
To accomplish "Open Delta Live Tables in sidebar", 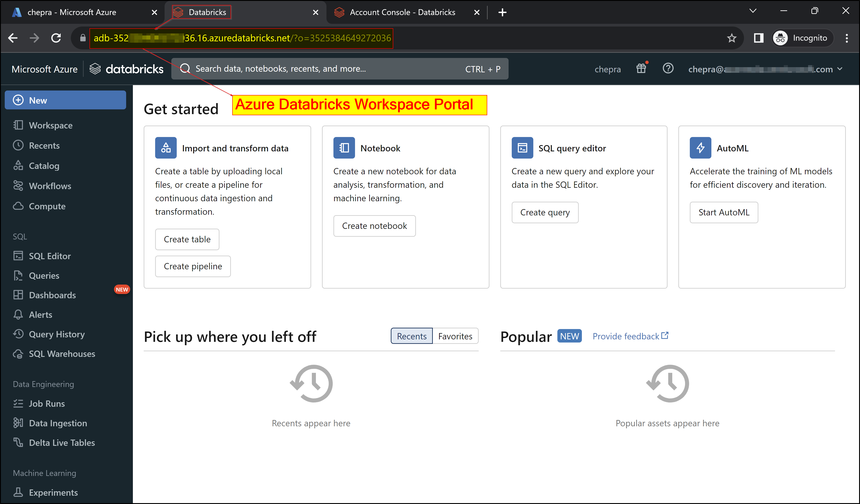I will click(62, 443).
